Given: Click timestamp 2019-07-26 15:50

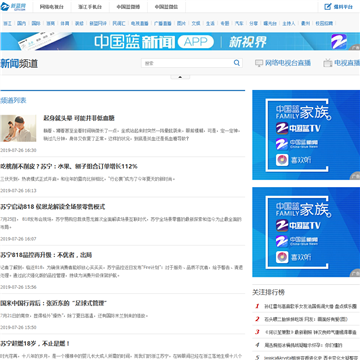Looking at the screenshot, I should pyautogui.click(x=18, y=327).
